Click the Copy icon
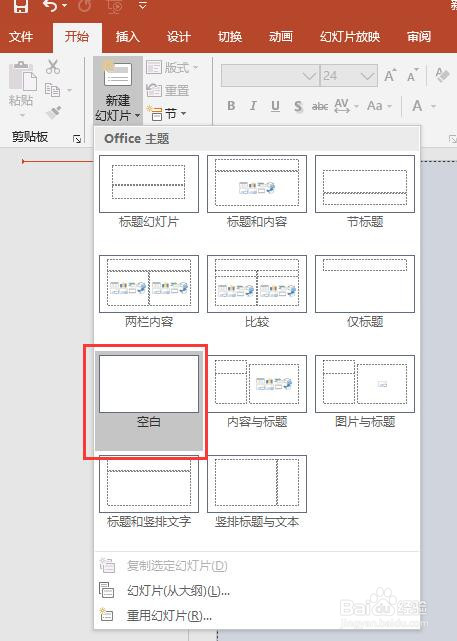This screenshot has width=457, height=641. 52,90
